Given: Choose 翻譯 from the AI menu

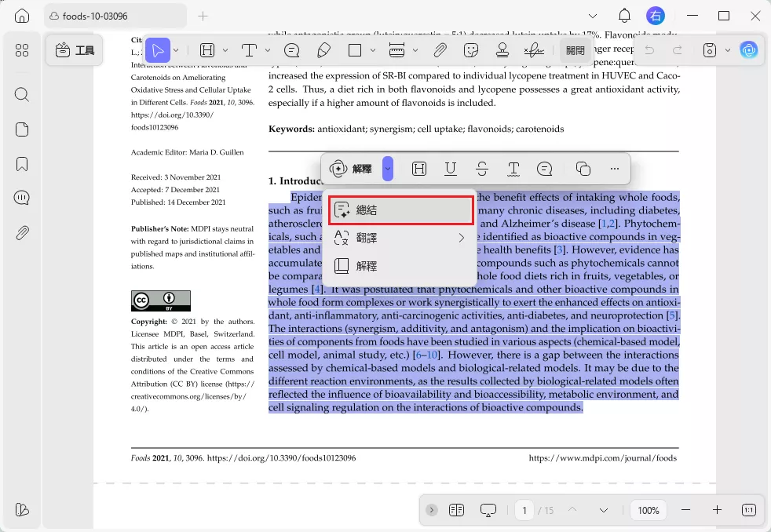Looking at the screenshot, I should tap(400, 239).
